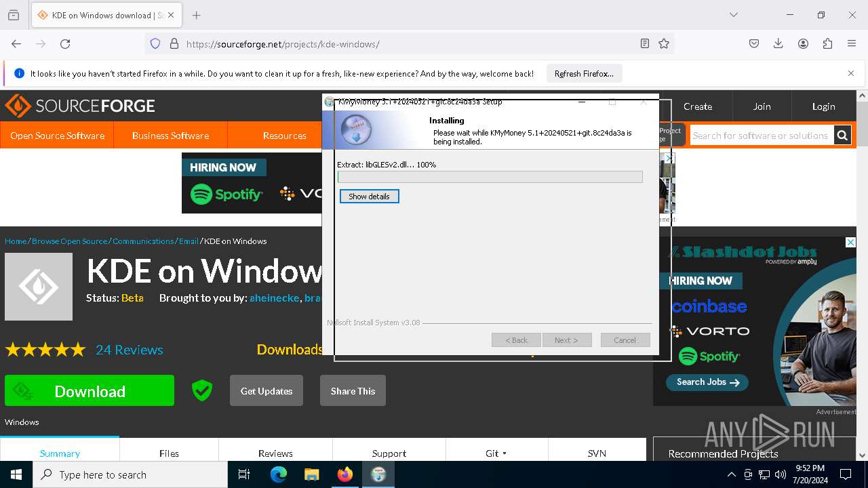868x488 pixels.
Task: Expand the Git dropdown tab
Action: click(496, 451)
